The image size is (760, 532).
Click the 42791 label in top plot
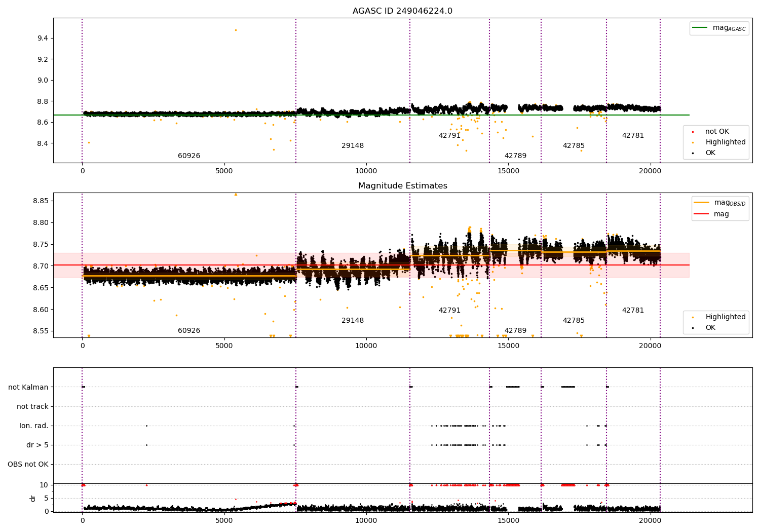449,136
